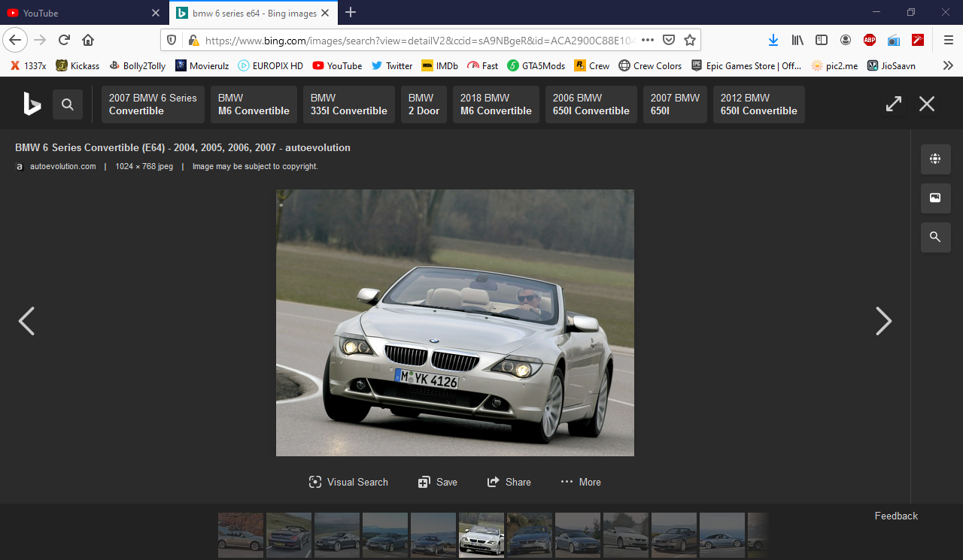Save this image to a collection

(x=437, y=482)
